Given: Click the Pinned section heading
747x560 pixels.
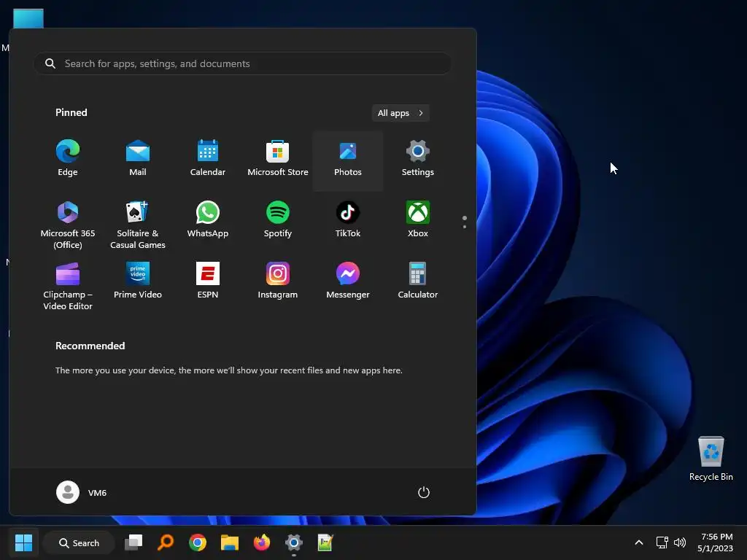Looking at the screenshot, I should click(x=71, y=112).
